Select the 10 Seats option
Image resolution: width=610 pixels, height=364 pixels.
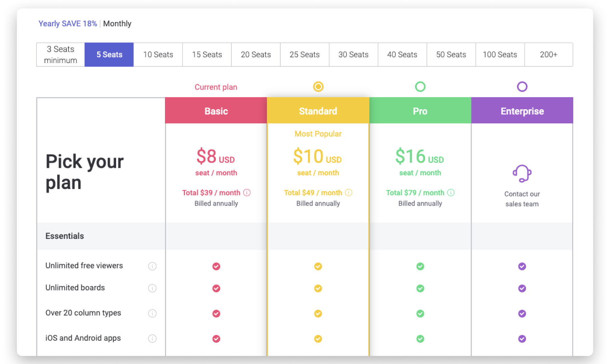pyautogui.click(x=158, y=55)
